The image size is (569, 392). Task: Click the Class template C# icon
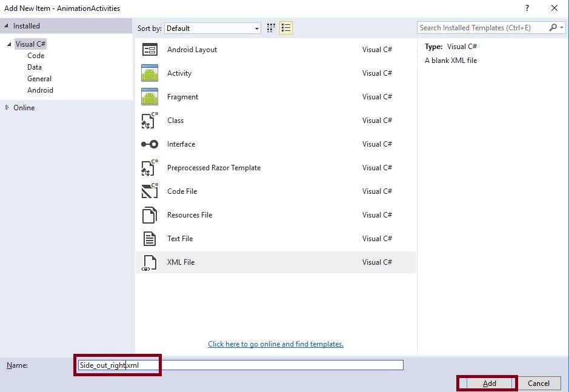pyautogui.click(x=150, y=121)
